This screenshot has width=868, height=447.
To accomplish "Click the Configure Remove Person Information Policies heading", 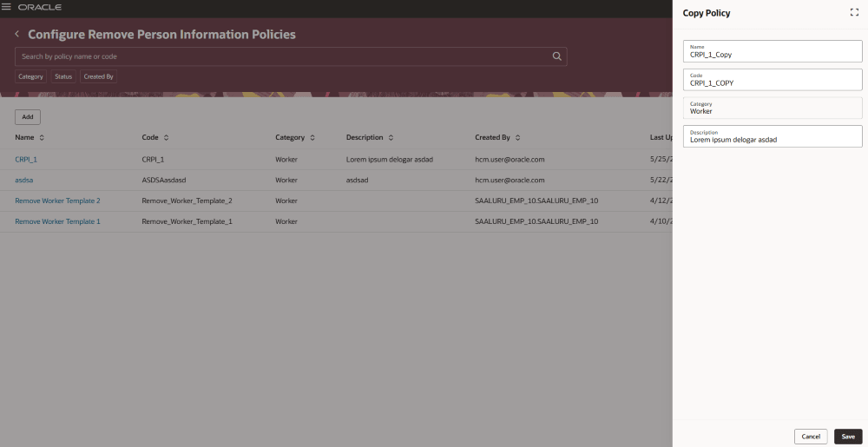I will tap(161, 35).
